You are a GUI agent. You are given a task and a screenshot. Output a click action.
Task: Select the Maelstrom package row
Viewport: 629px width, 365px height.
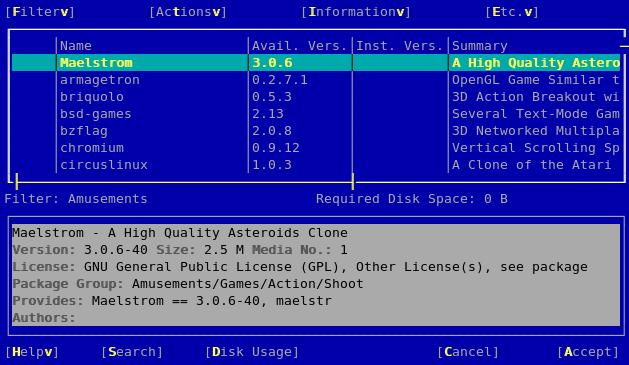tap(316, 63)
